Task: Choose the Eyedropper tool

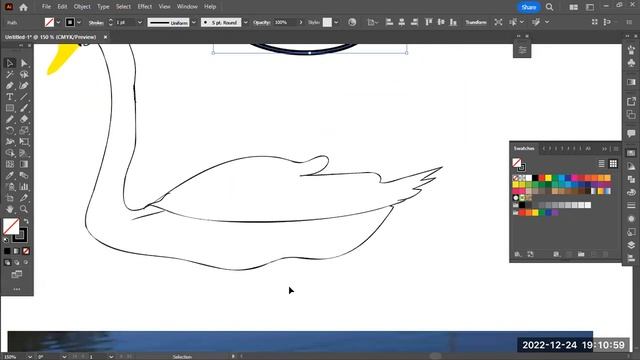Action: [10, 176]
